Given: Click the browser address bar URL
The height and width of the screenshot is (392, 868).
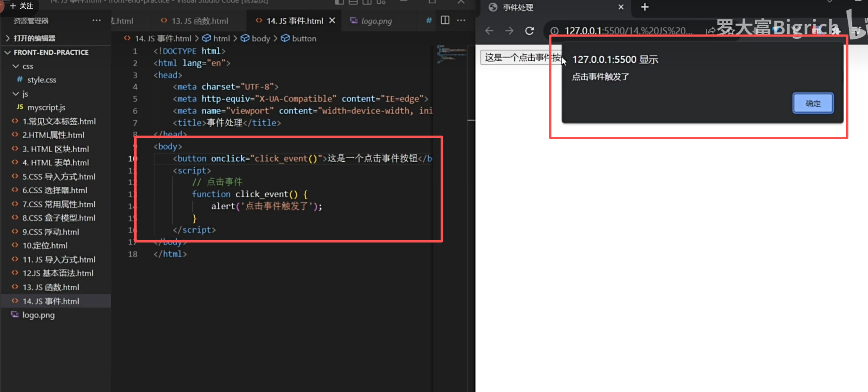Looking at the screenshot, I should click(628, 31).
